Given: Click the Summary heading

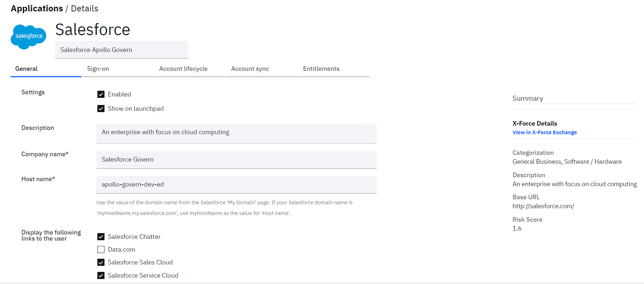Looking at the screenshot, I should 528,99.
